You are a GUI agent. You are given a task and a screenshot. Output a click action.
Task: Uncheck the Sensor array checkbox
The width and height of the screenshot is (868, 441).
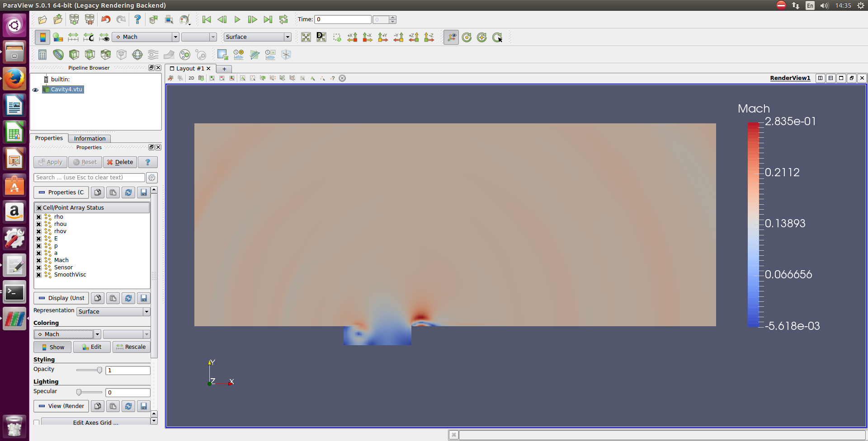click(39, 267)
